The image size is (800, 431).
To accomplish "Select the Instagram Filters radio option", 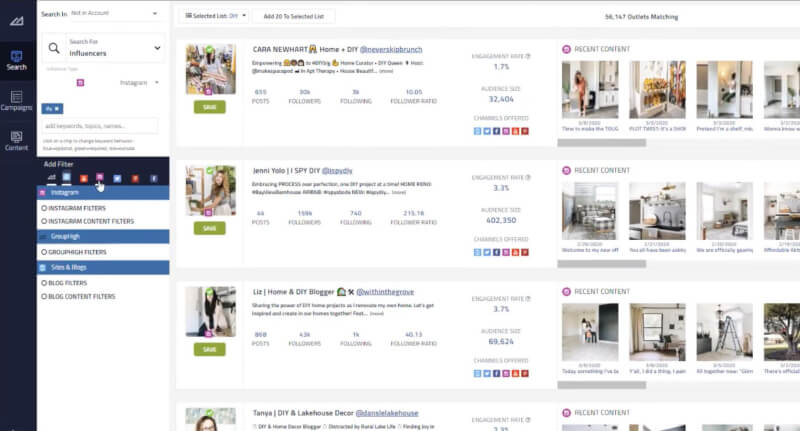I will pyautogui.click(x=44, y=208).
